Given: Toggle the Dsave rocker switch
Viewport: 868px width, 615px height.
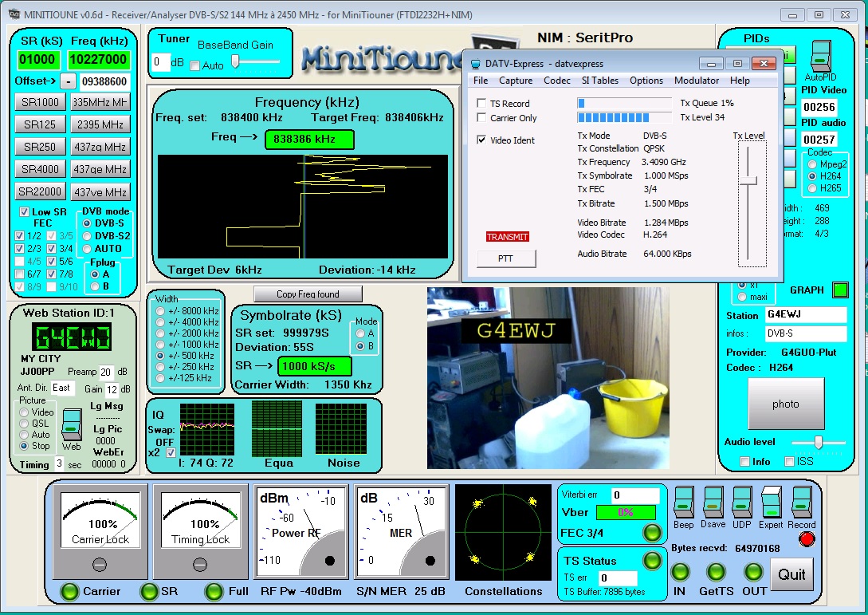Looking at the screenshot, I should [713, 503].
